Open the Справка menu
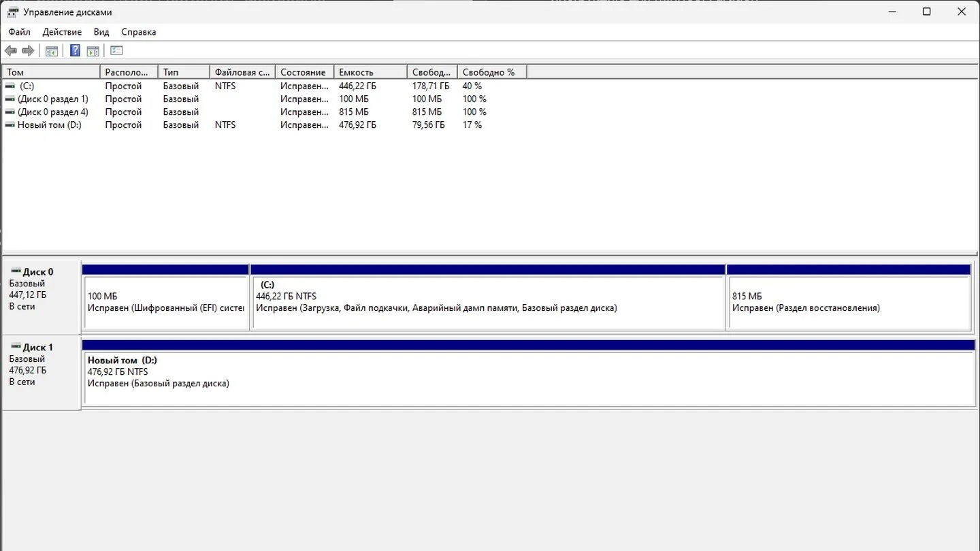 click(139, 32)
